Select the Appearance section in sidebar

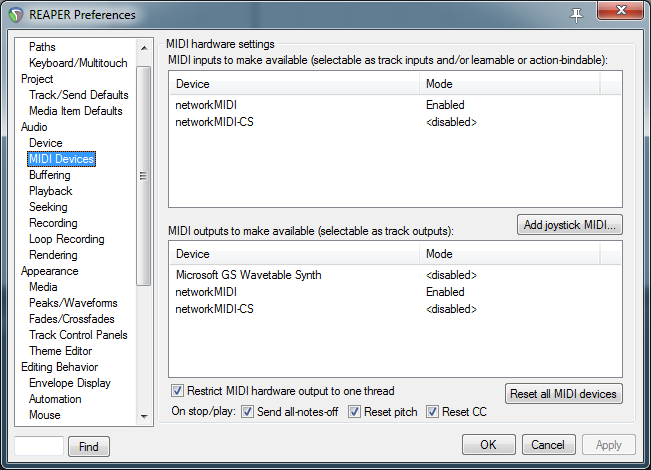point(49,271)
